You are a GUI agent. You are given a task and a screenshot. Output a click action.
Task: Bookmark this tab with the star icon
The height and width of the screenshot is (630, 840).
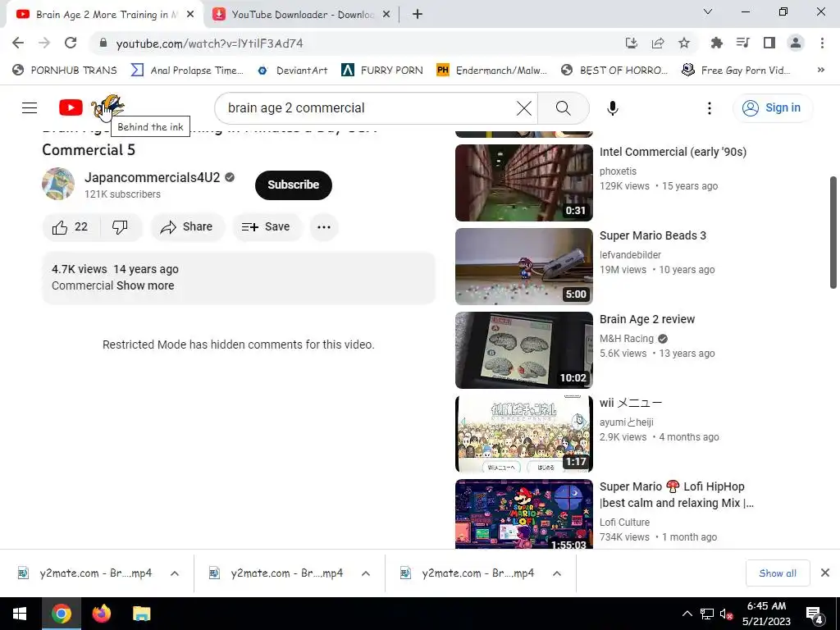click(x=684, y=43)
